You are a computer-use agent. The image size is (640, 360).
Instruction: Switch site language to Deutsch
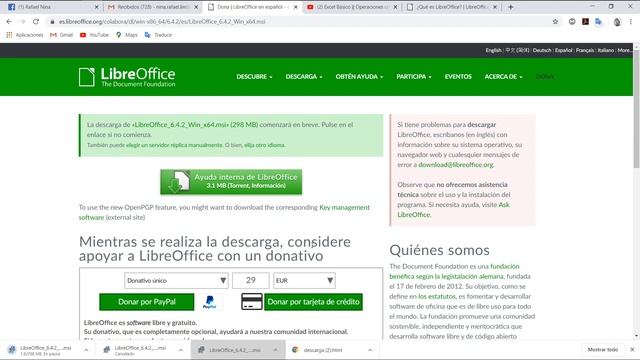point(542,50)
